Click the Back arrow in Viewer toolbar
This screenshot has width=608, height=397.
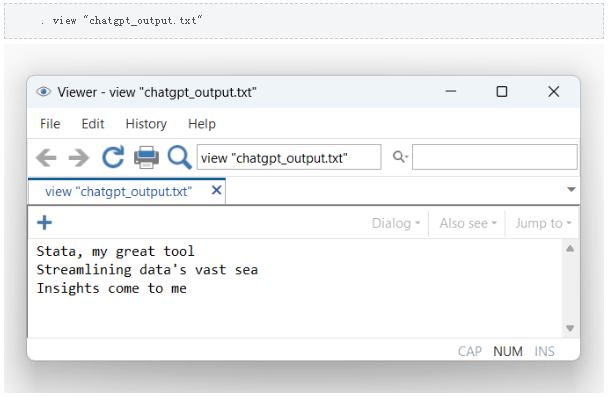pos(46,158)
